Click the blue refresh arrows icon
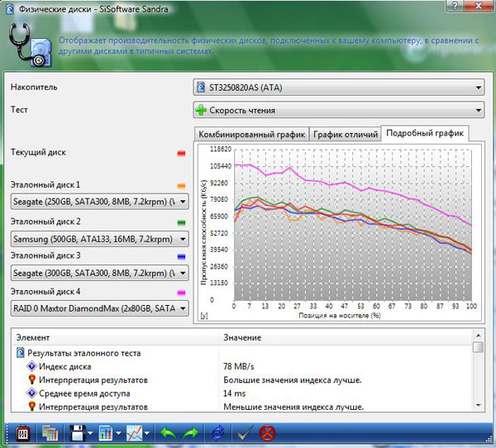 click(x=217, y=433)
